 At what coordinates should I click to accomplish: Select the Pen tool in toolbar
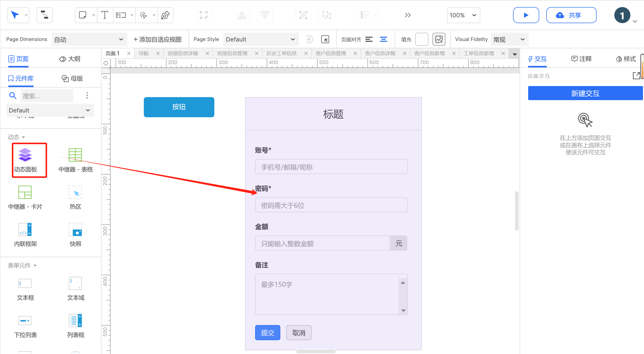pyautogui.click(x=165, y=15)
